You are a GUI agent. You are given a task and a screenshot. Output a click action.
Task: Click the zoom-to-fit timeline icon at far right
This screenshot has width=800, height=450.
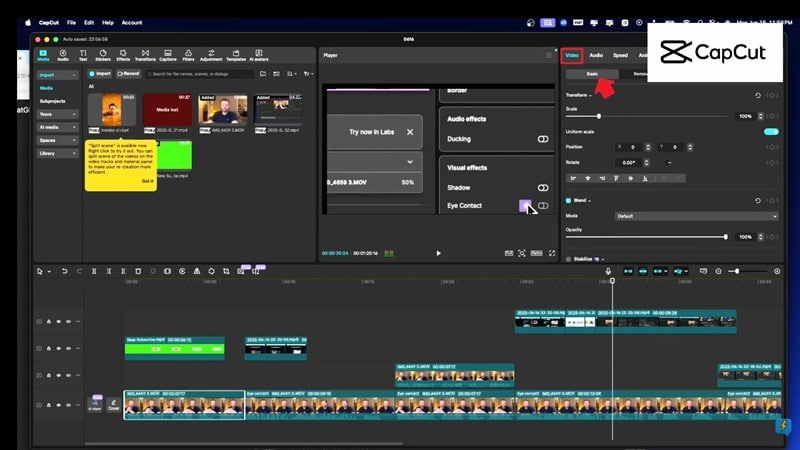point(777,271)
